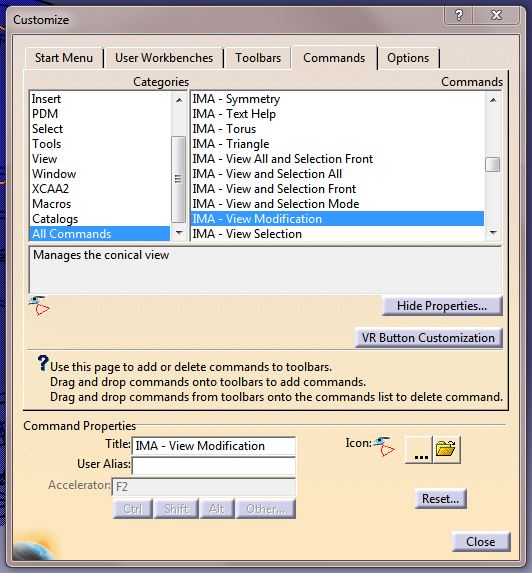Click the Categories list down arrow
The height and width of the screenshot is (573, 532).
[179, 233]
